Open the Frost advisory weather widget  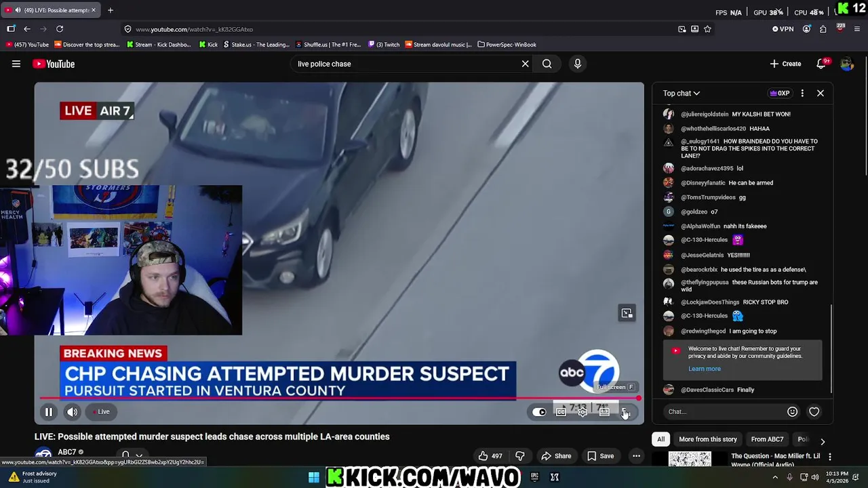click(x=33, y=477)
